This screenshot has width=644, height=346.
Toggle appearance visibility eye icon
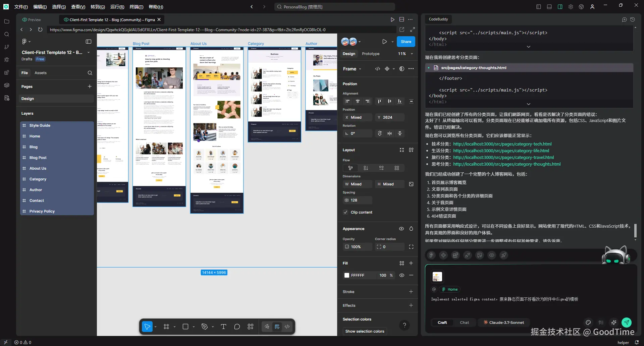pyautogui.click(x=401, y=229)
